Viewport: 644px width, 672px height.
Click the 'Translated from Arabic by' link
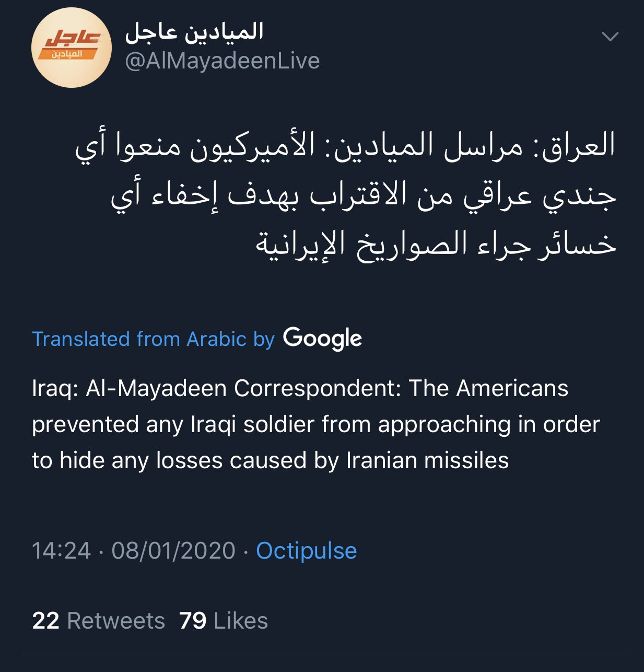point(154,339)
